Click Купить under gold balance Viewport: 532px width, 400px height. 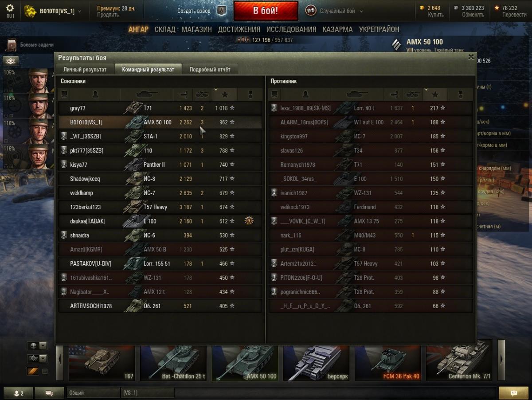pos(436,15)
